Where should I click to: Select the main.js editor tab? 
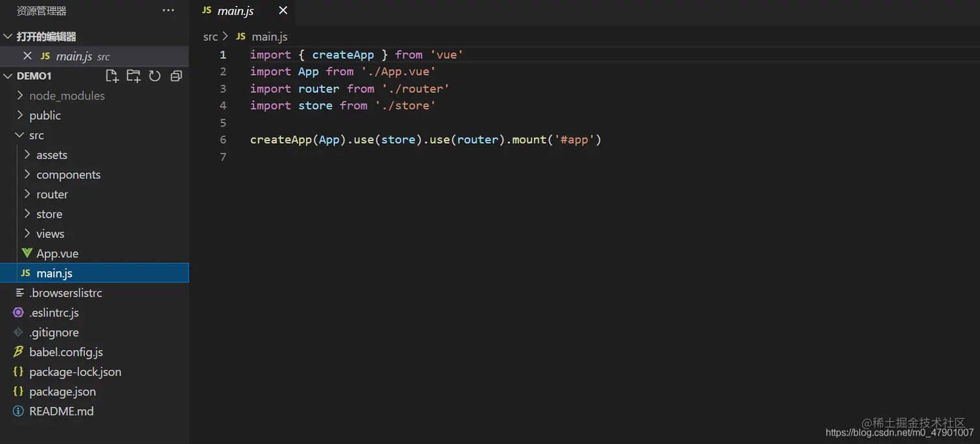(x=244, y=11)
